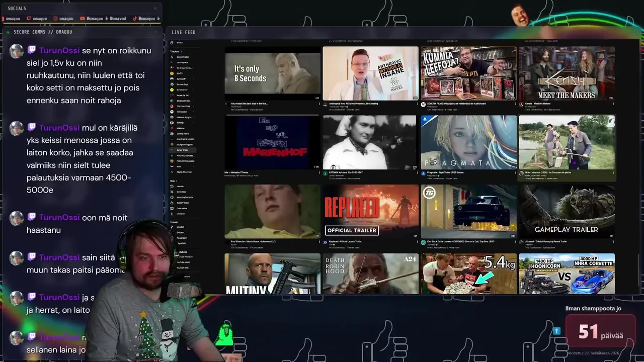The height and width of the screenshot is (362, 644).
Task: Play the Mutiny thumbnail
Action: (x=272, y=274)
